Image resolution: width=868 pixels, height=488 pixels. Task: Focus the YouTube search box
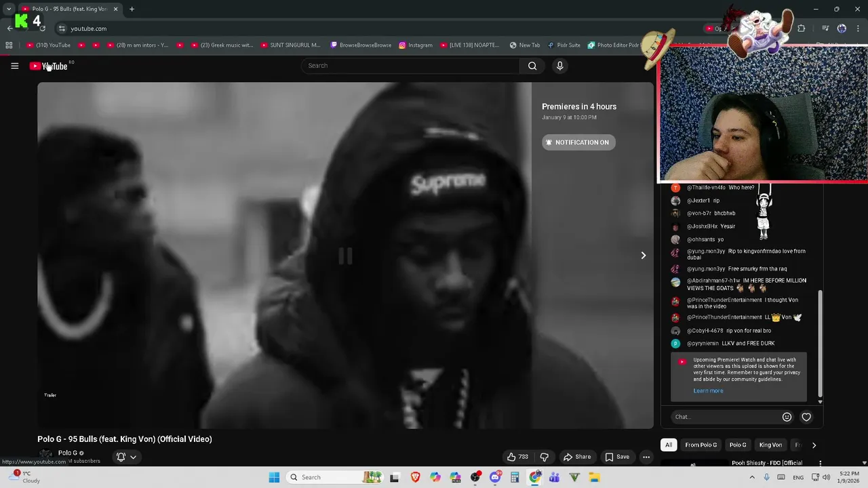pyautogui.click(x=410, y=66)
